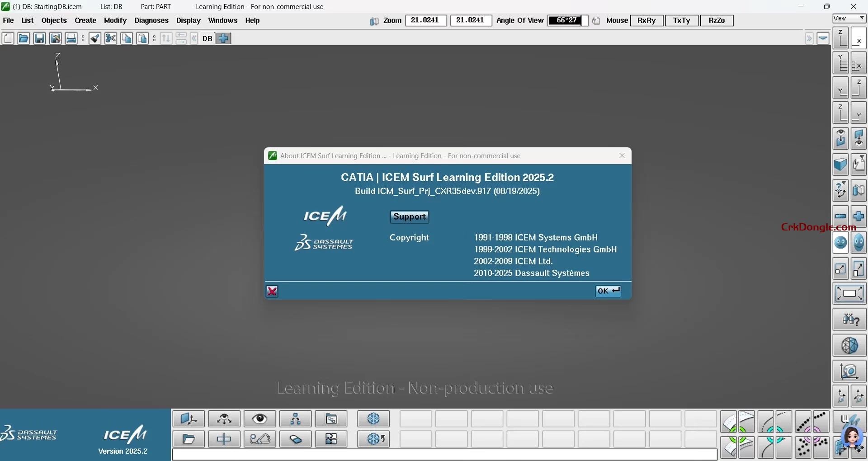Toggle the DB display mode

(x=208, y=38)
